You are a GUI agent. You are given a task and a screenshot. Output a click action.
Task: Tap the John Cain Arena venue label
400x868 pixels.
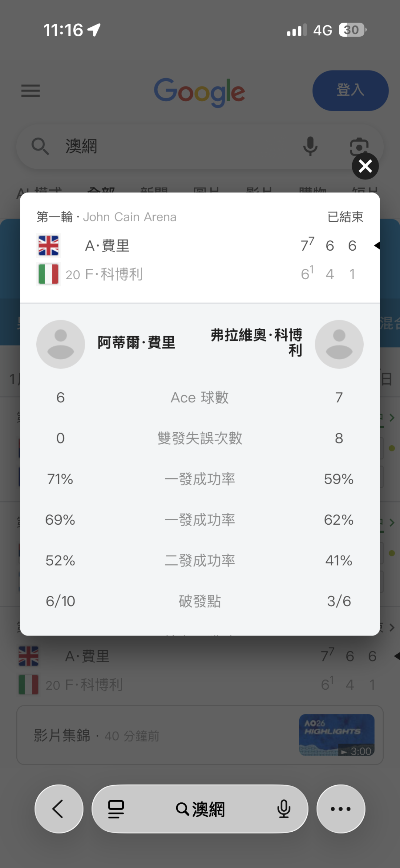(130, 217)
